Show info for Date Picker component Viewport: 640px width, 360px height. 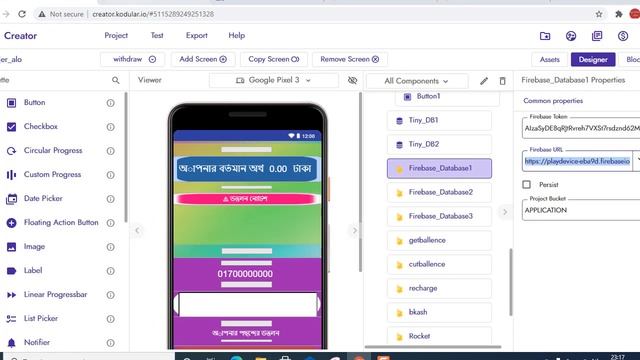(111, 199)
